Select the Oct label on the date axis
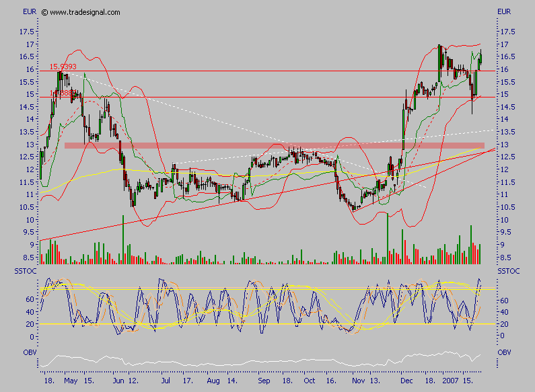 pyautogui.click(x=310, y=380)
